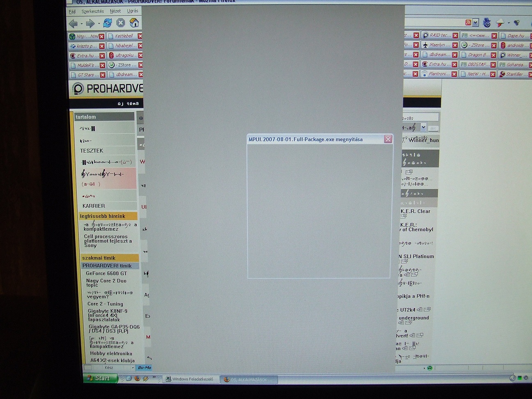The width and height of the screenshot is (532, 399).
Task: Open the underground link on the right
Action: (414, 318)
